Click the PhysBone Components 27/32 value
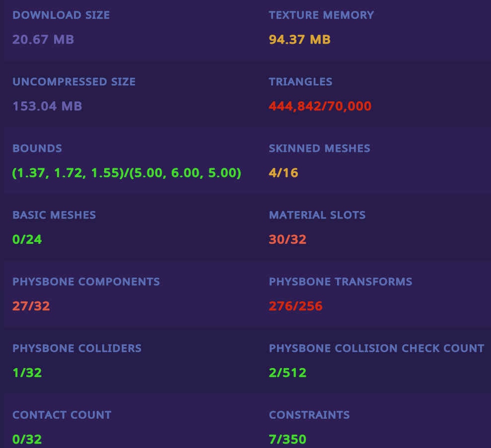 tap(31, 306)
